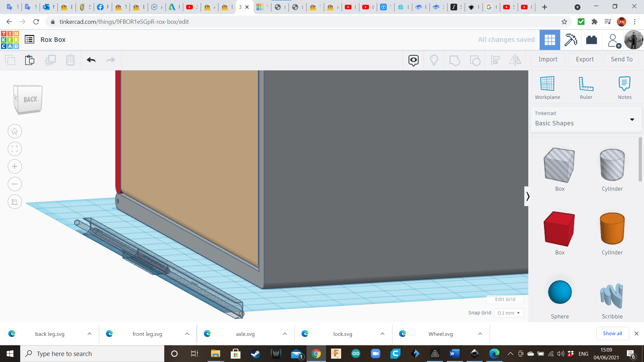
Task: Click the Home view icon
Action: click(15, 131)
